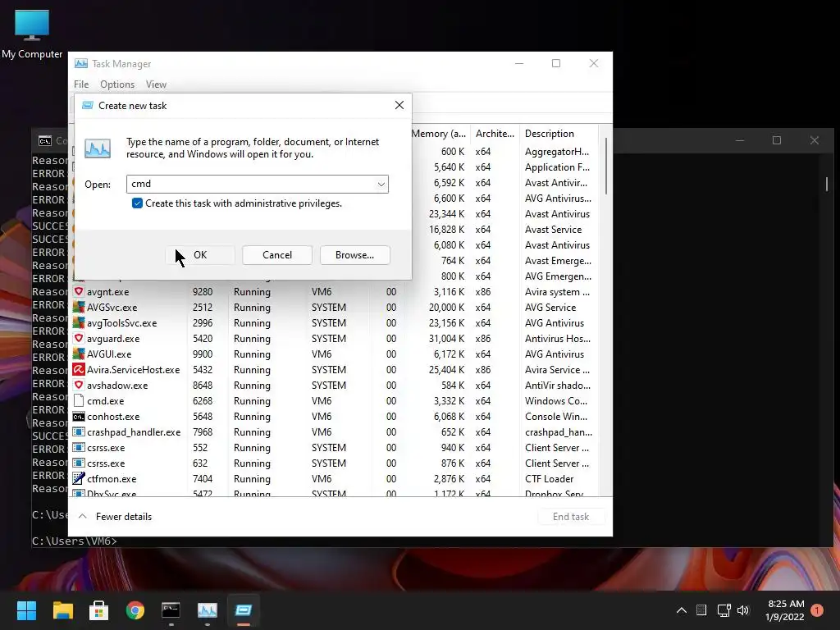Show hidden tray icons chevron

click(682, 610)
